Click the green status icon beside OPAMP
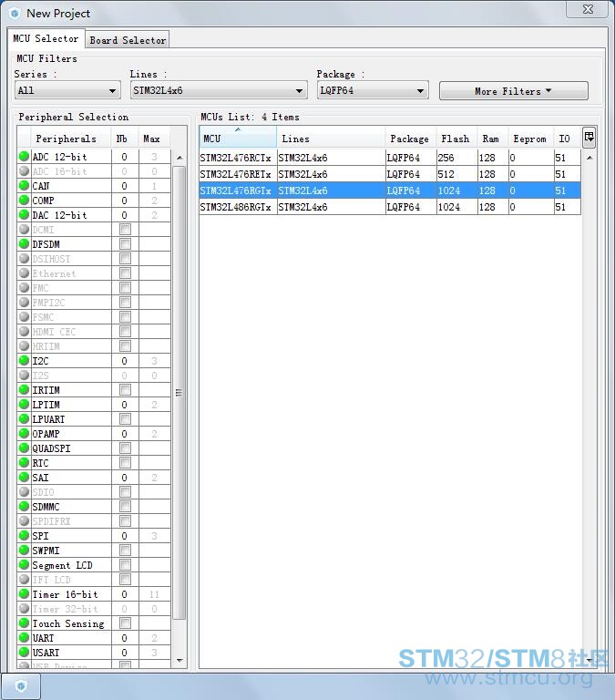 click(24, 434)
